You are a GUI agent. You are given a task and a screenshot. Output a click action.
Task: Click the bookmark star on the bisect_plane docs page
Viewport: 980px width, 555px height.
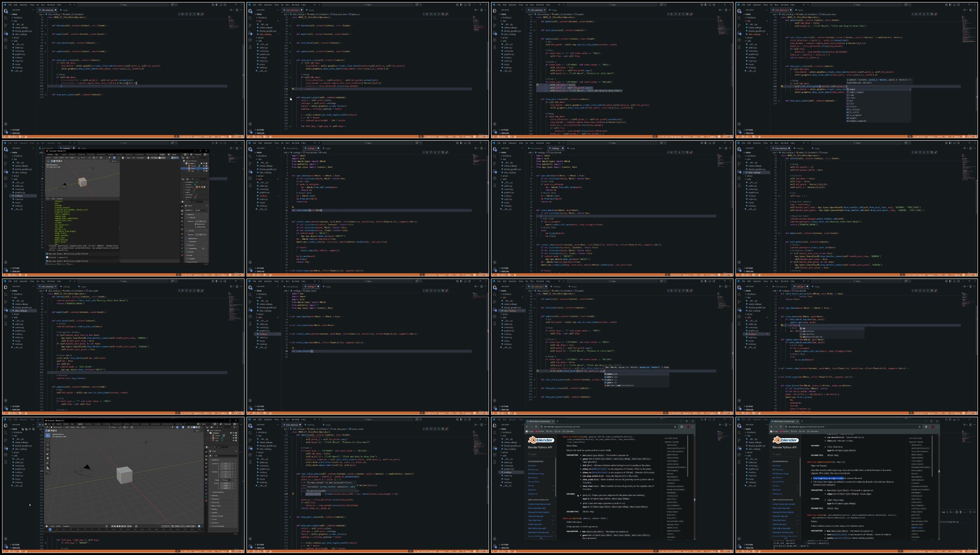(x=675, y=427)
